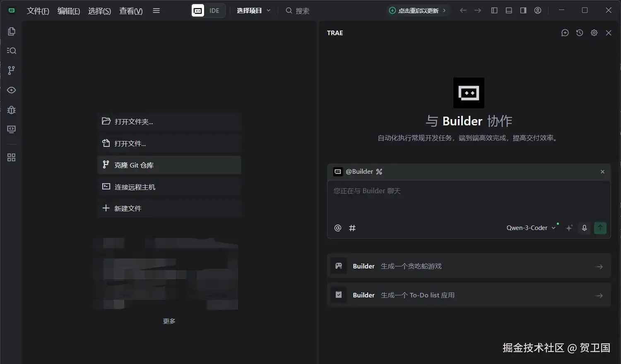Click the sparkle optimize prompt icon
This screenshot has height=364, width=621.
tap(569, 228)
